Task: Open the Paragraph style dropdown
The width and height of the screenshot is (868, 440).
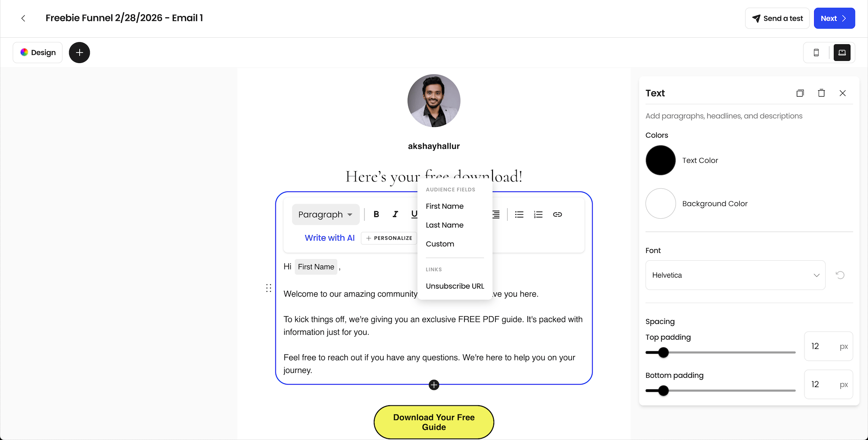Action: tap(325, 214)
